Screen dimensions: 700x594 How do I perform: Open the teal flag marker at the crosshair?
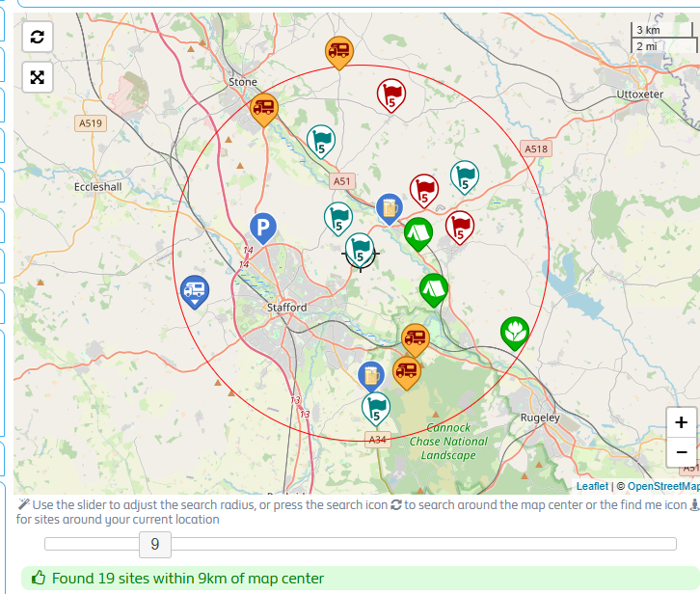click(x=360, y=249)
